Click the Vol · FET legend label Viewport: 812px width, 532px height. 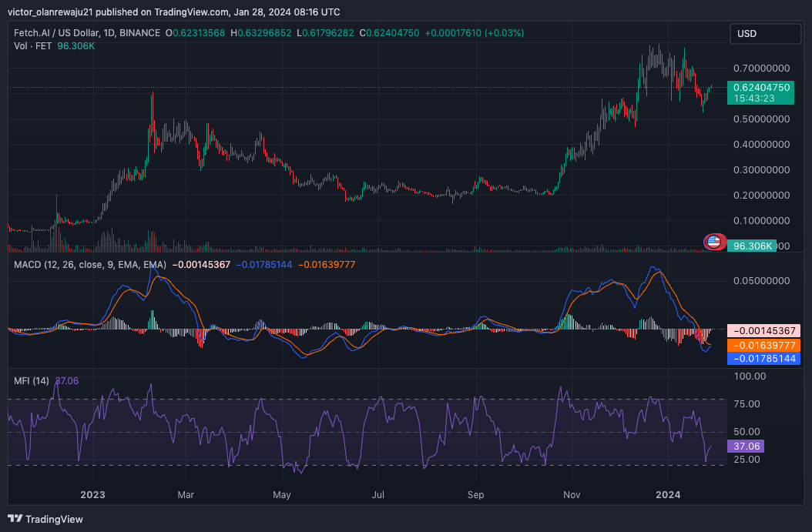pyautogui.click(x=32, y=46)
